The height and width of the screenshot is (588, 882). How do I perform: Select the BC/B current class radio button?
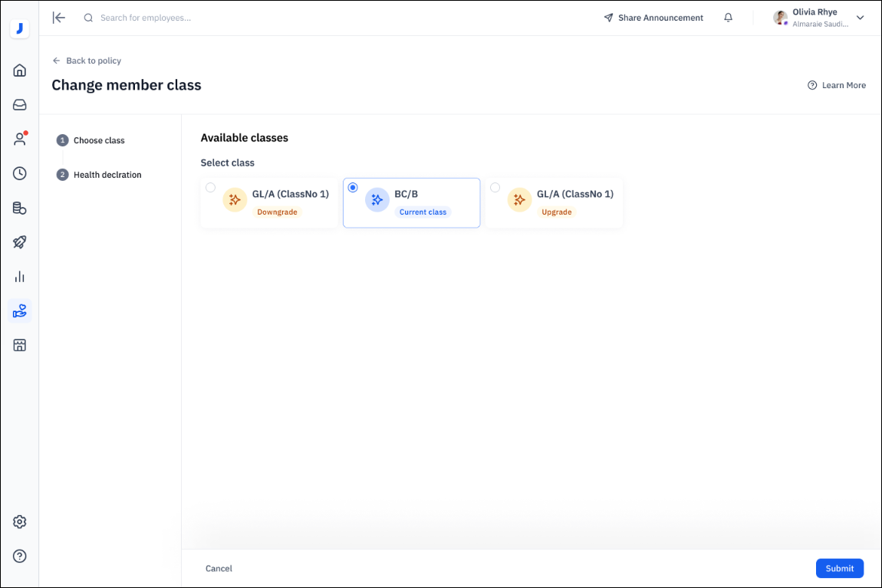(353, 188)
